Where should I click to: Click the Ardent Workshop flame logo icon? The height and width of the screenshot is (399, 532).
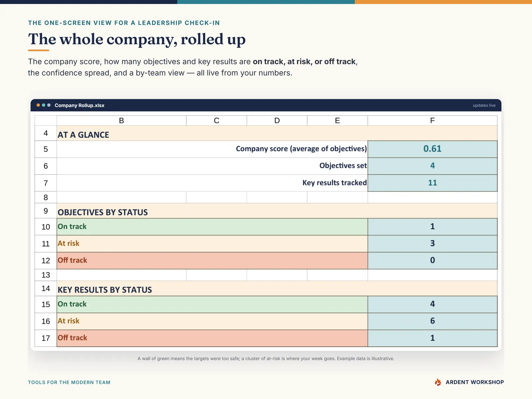point(438,382)
